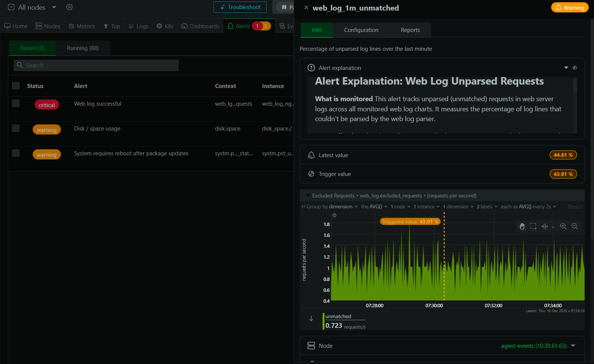Viewport: 594px width, 364px height.
Task: Click the Troubleshoot button
Action: pyautogui.click(x=240, y=7)
